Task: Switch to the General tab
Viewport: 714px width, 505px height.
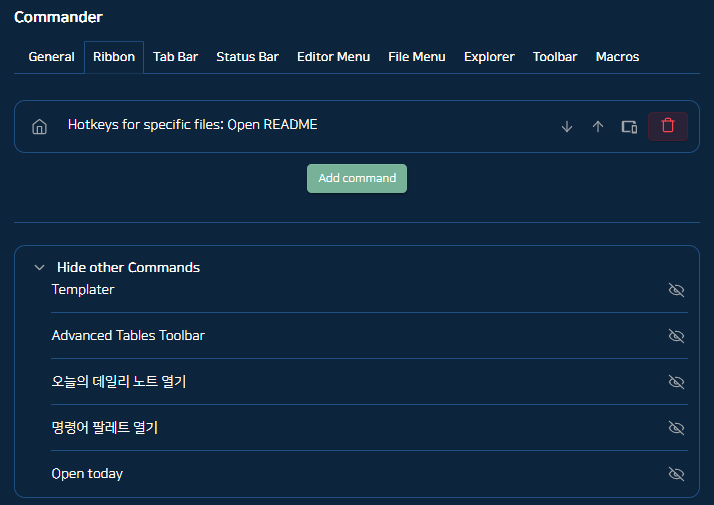Action: (x=51, y=57)
